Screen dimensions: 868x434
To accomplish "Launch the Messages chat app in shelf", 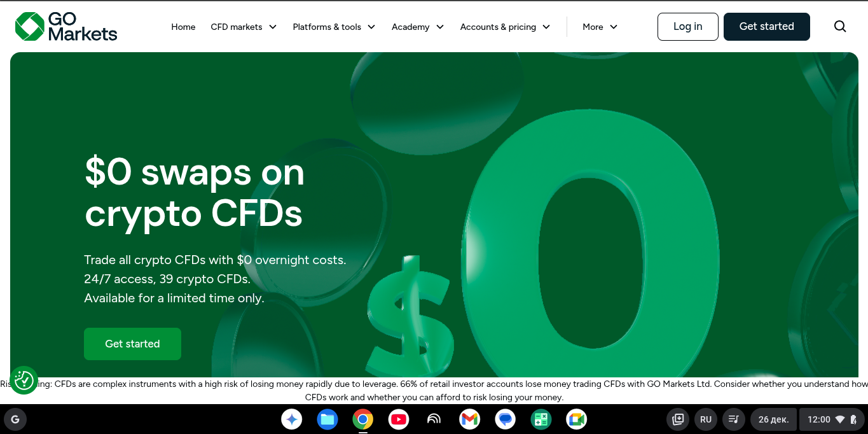I will [506, 419].
